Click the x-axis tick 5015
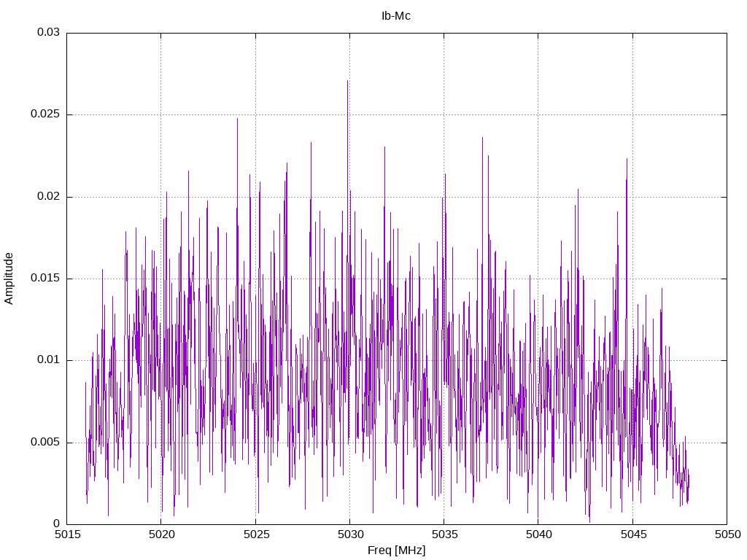The image size is (747, 560). (x=67, y=534)
